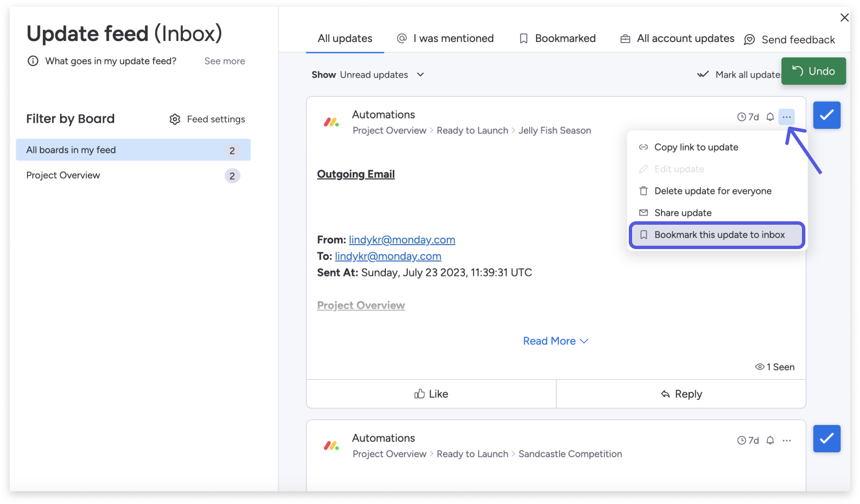
Task: Filter the feed by Project Overview board
Action: click(x=133, y=175)
